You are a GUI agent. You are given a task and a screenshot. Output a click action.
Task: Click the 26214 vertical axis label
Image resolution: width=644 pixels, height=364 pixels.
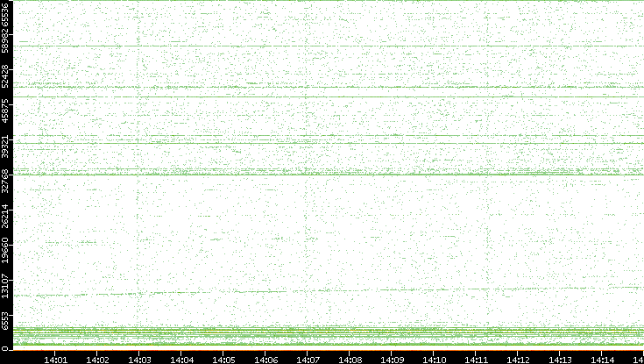(5, 216)
